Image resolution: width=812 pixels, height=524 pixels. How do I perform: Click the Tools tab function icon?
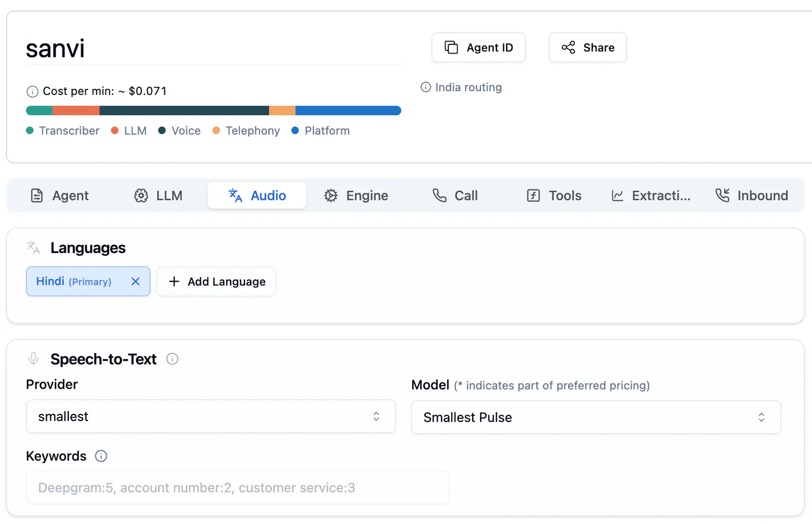click(x=533, y=195)
